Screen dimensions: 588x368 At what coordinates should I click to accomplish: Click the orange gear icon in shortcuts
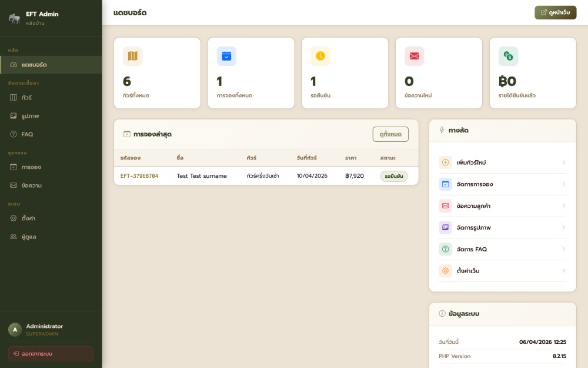(445, 271)
